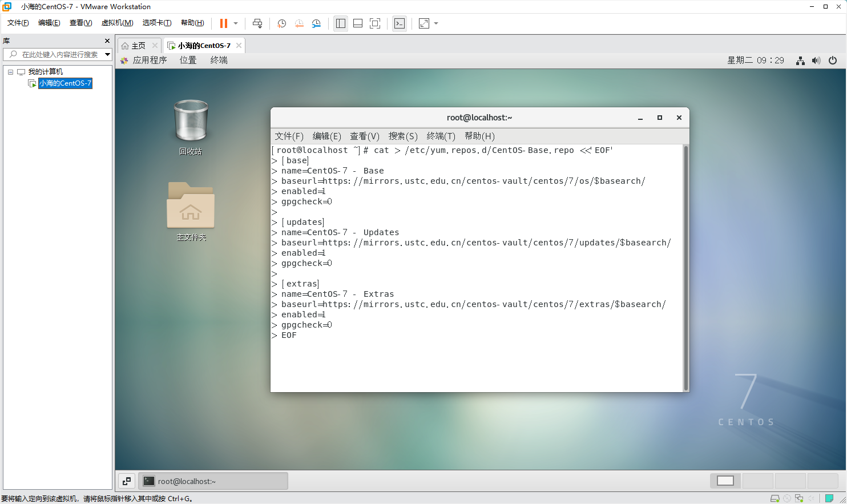Image resolution: width=847 pixels, height=504 pixels.
Task: Click the hard disk device status icon
Action: point(775,498)
